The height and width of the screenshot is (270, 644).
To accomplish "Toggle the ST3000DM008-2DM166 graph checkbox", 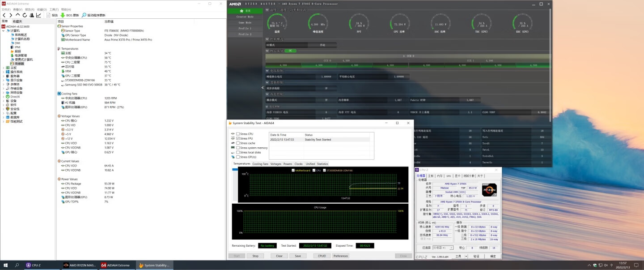I will (325, 170).
